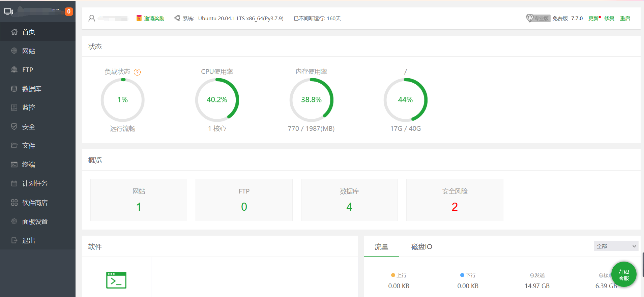Go to the FTP sidebar section
644x297 pixels.
tap(38, 70)
